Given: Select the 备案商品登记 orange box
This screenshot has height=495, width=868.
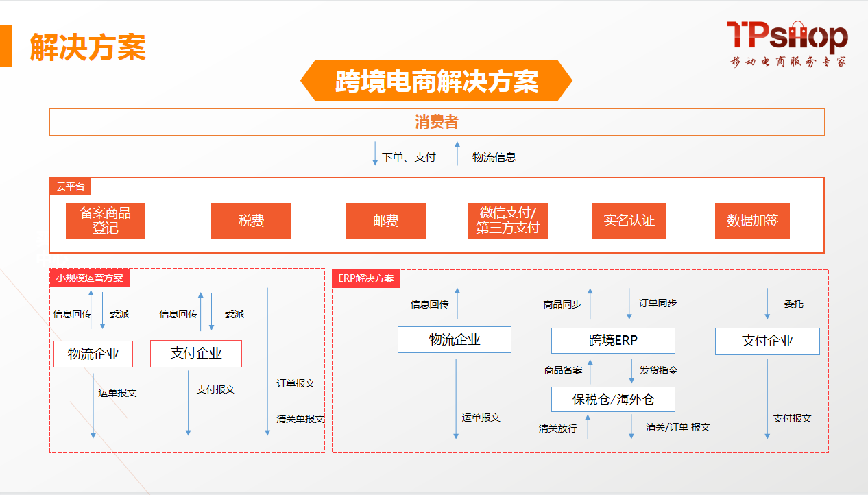Looking at the screenshot, I should (106, 221).
